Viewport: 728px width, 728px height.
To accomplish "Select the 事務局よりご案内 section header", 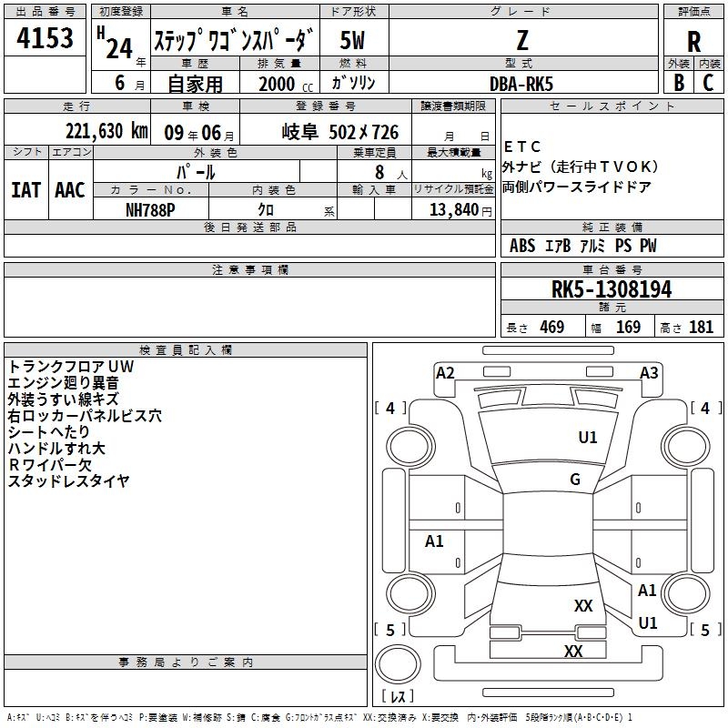I will pos(186,662).
